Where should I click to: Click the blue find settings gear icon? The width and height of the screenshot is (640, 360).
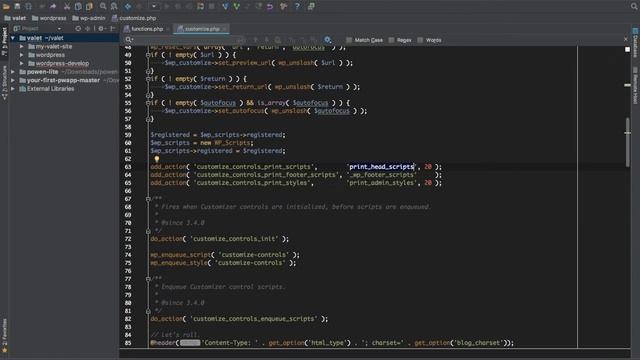coord(327,40)
